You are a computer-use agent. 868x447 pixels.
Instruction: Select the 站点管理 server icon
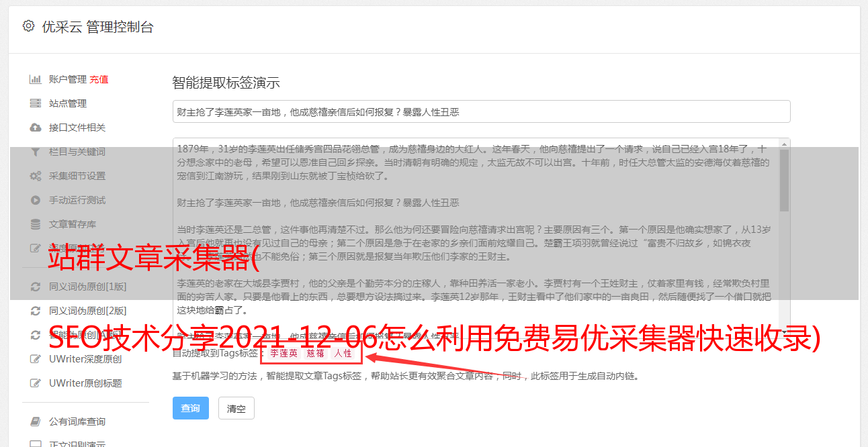[x=36, y=103]
